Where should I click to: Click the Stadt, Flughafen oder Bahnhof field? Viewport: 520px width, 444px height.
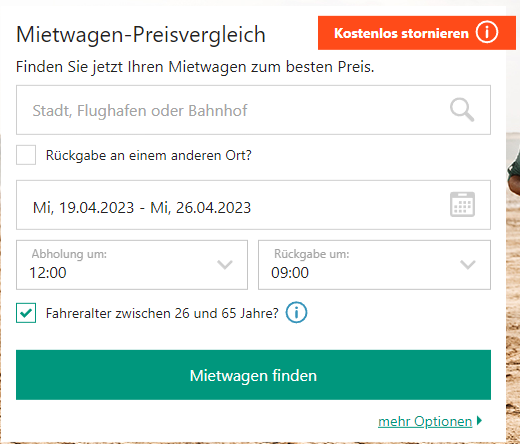point(253,110)
